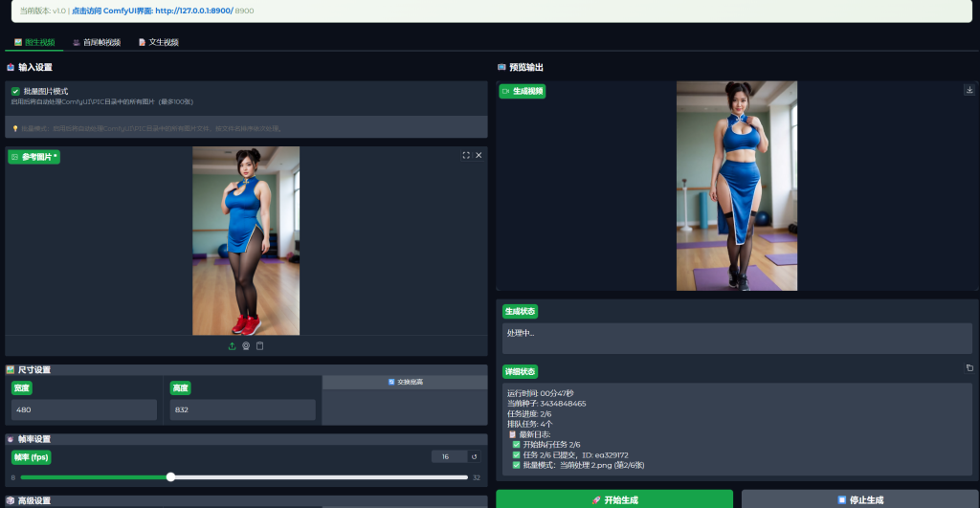Expand the 高级设置 advanced settings section
The height and width of the screenshot is (508, 980).
[x=246, y=501]
